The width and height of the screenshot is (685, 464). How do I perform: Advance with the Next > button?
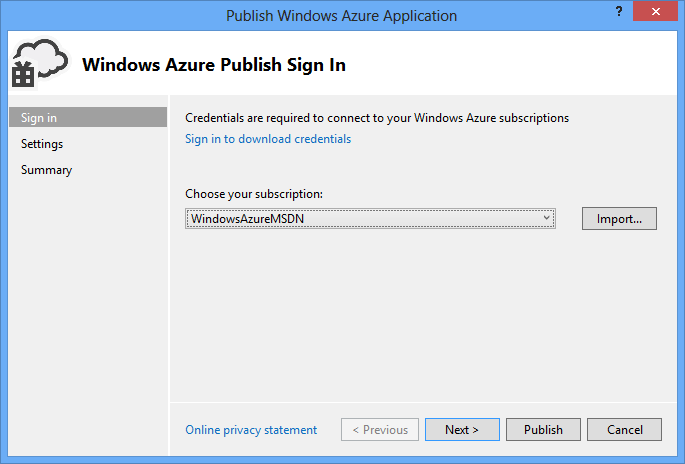click(462, 430)
